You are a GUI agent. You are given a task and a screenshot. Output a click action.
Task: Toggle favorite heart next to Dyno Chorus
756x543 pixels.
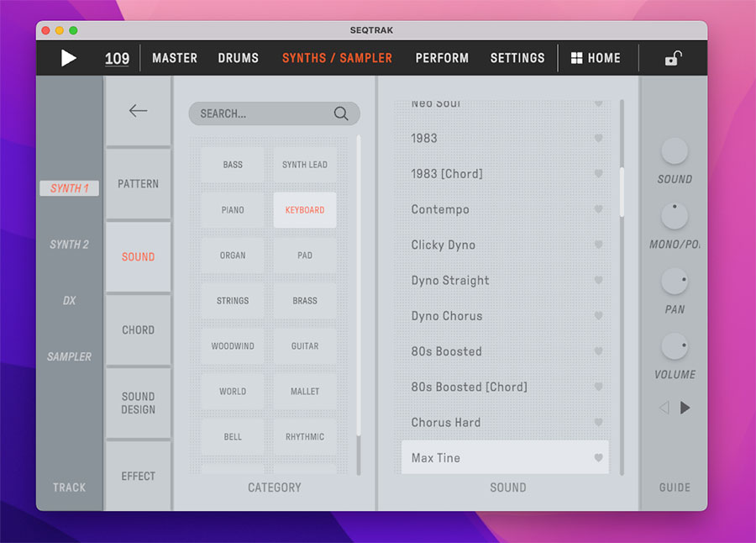[x=598, y=316]
